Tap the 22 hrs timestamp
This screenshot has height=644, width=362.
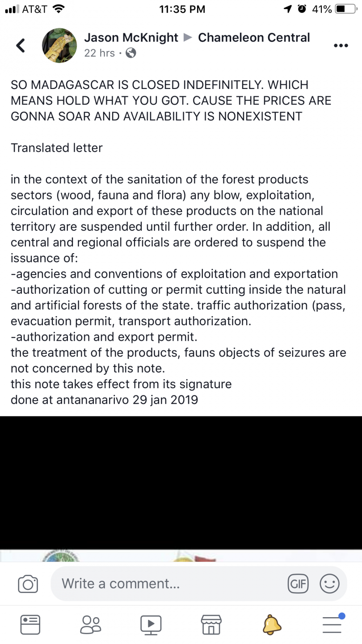pyautogui.click(x=99, y=53)
